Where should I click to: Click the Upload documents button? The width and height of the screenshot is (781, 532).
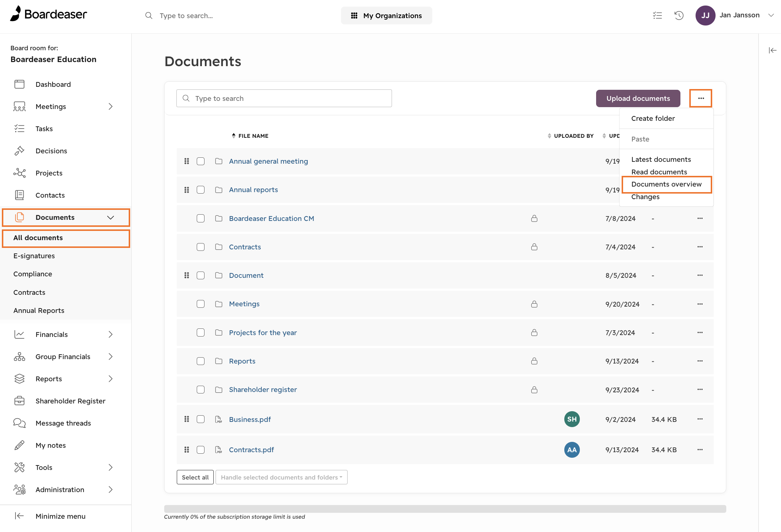[638, 98]
